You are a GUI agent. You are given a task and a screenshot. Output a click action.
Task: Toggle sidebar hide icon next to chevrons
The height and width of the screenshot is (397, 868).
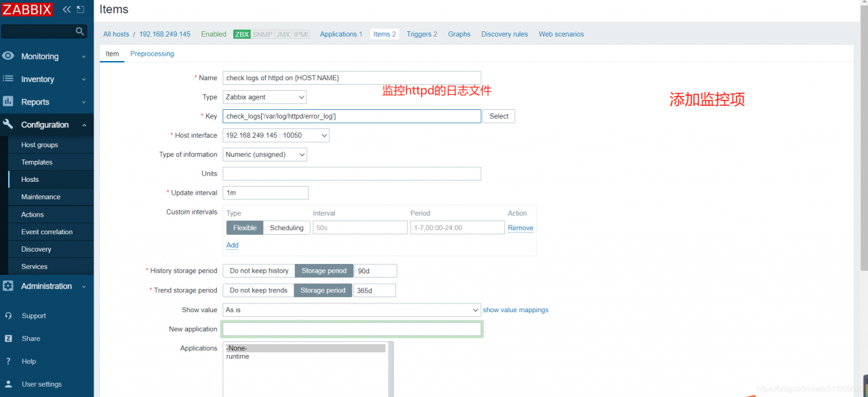pos(81,10)
